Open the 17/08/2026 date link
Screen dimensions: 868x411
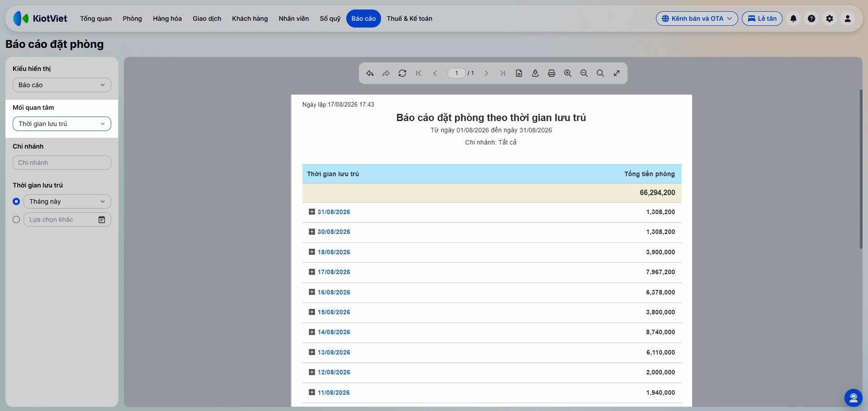point(334,272)
